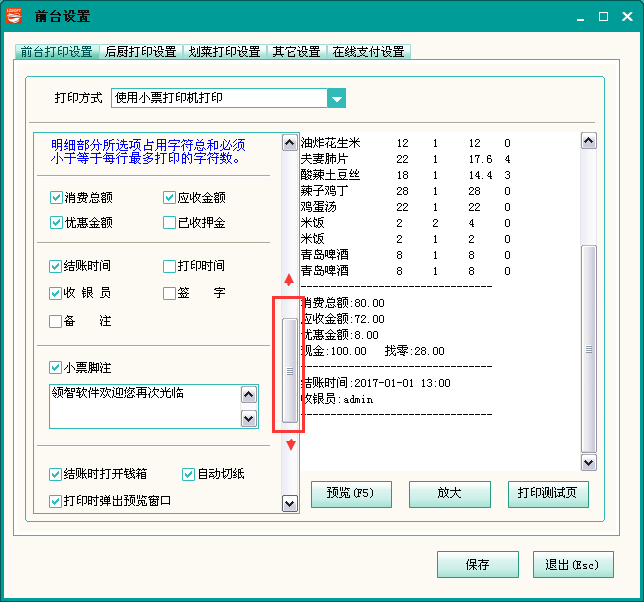Open the 在线支付设置 tab
644x602 pixels.
368,52
